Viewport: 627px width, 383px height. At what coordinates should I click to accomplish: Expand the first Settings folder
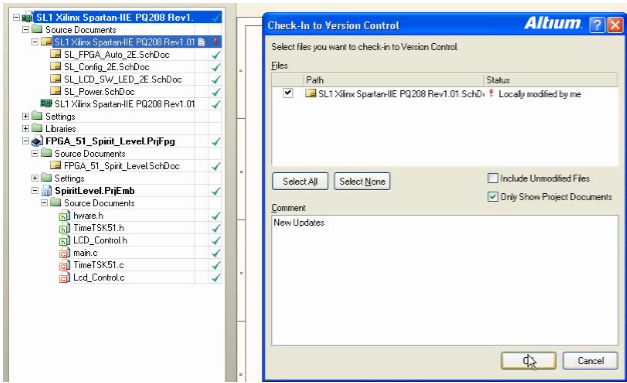click(x=26, y=116)
